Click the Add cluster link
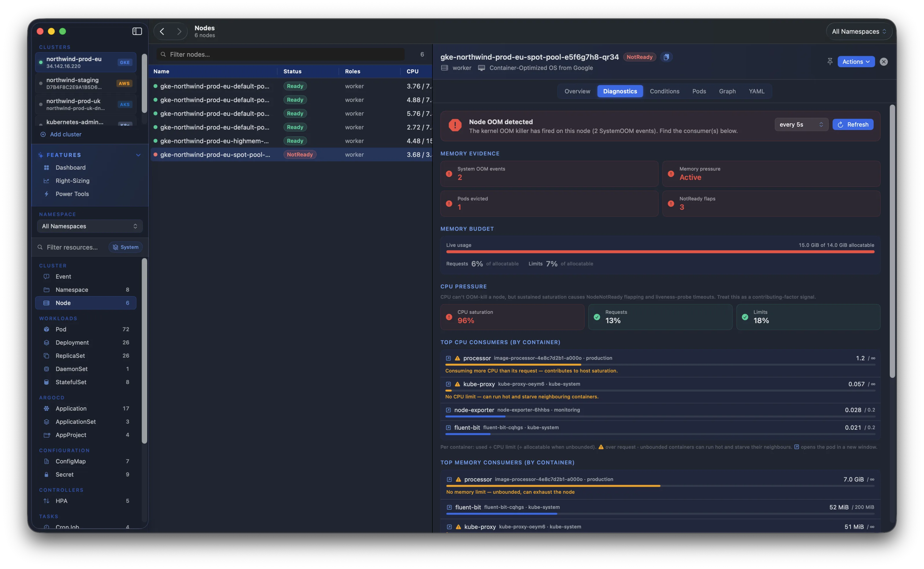Image resolution: width=924 pixels, height=569 pixels. tap(65, 134)
